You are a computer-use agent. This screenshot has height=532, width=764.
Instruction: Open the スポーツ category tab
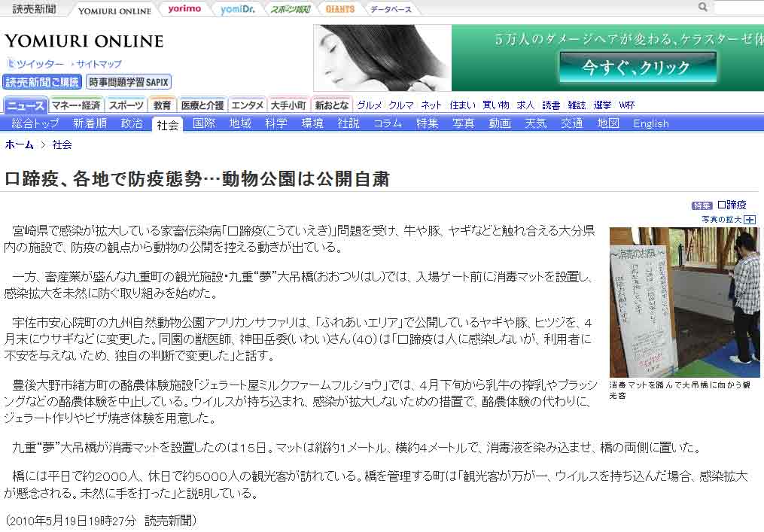(126, 105)
